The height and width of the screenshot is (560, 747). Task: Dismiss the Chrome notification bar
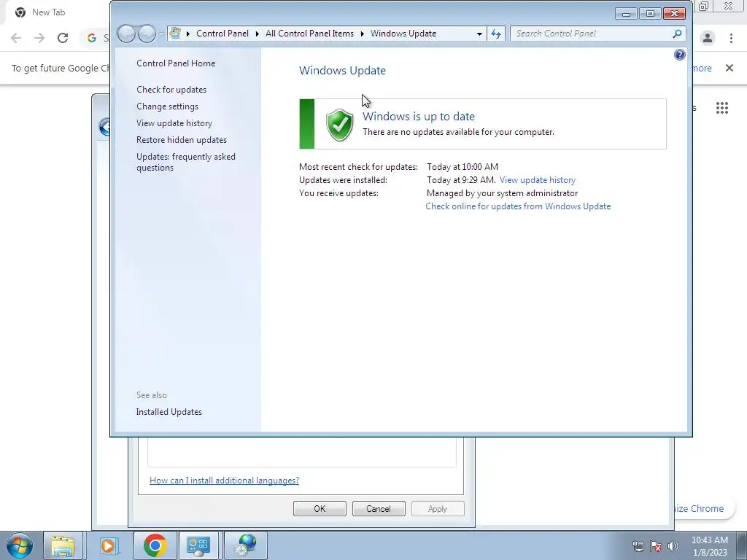click(729, 68)
